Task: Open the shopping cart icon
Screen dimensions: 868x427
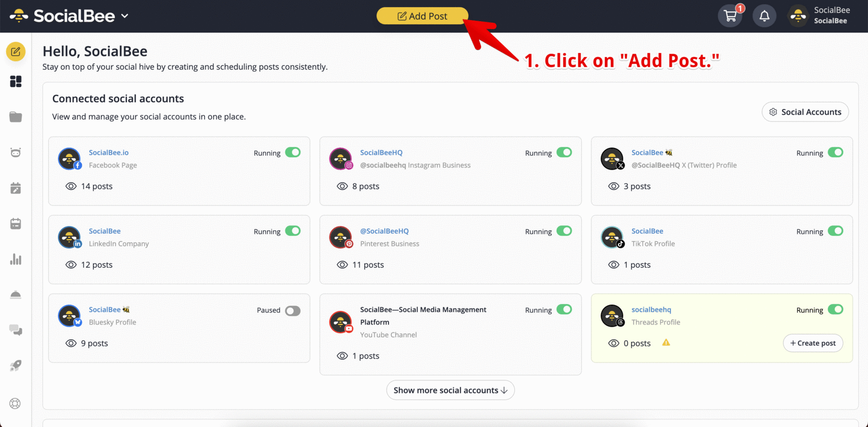Action: (730, 16)
